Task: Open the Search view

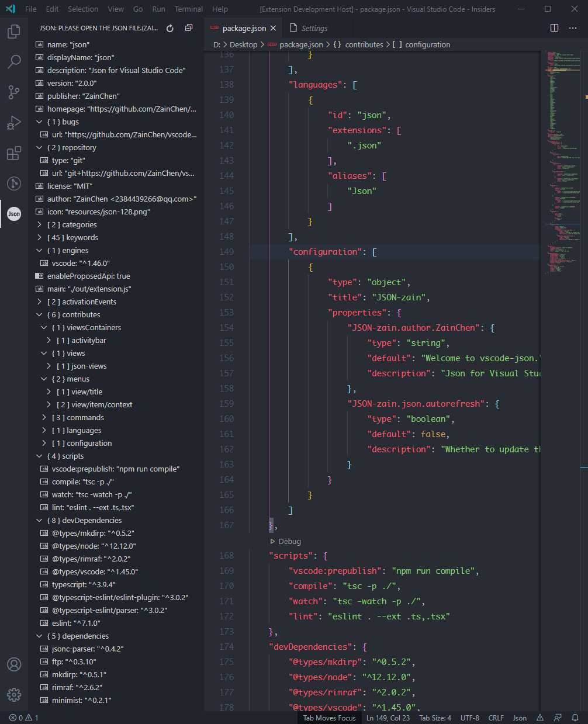Action: [x=13, y=62]
